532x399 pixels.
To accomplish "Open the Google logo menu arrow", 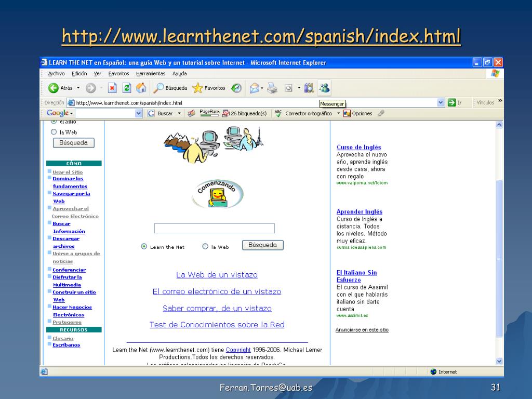I will (71, 114).
